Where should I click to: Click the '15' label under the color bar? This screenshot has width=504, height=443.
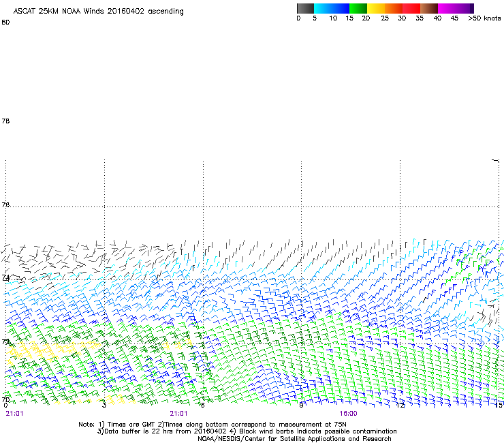click(349, 18)
